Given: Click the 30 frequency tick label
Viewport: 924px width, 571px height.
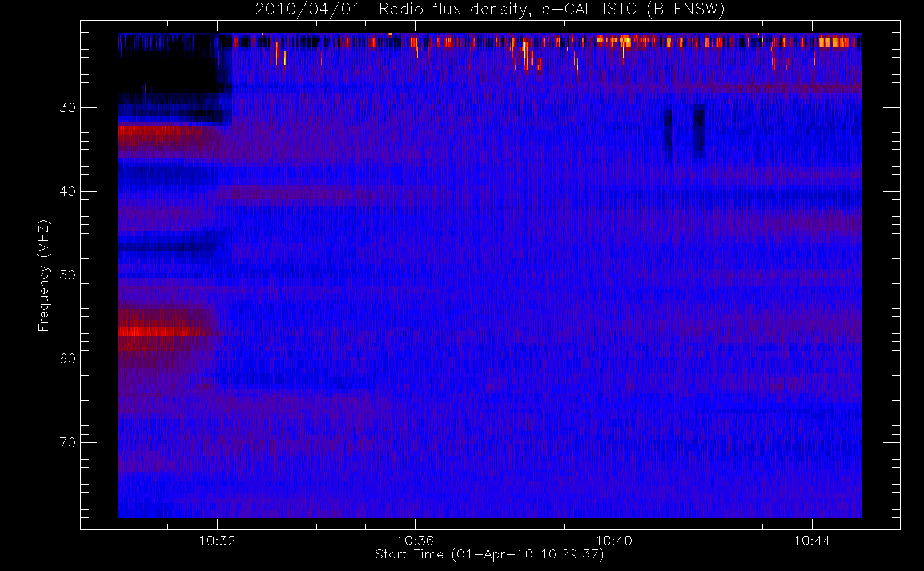Looking at the screenshot, I should click(67, 108).
